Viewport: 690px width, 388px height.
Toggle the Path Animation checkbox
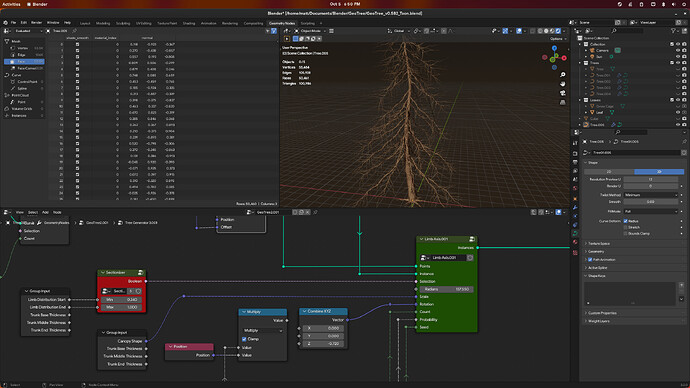coord(590,260)
